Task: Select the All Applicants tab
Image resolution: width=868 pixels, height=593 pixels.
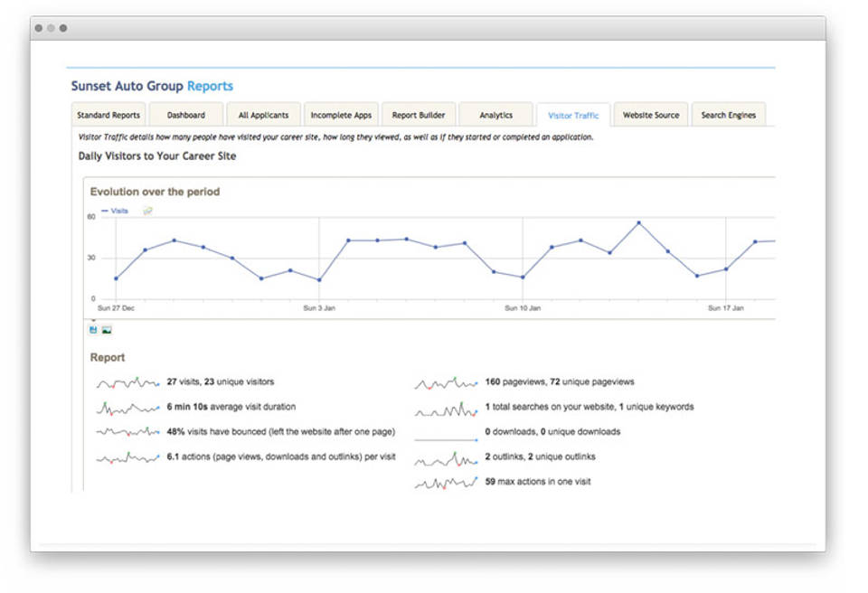Action: tap(264, 116)
